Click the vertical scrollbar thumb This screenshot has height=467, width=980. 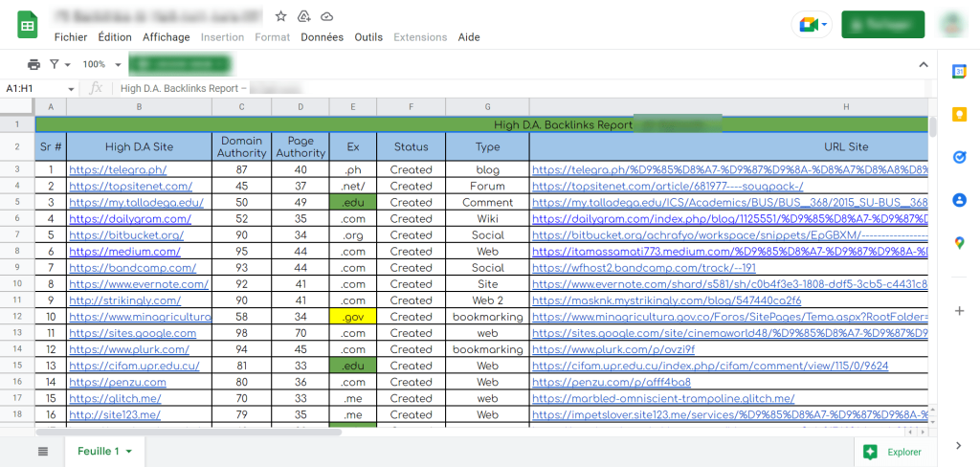932,127
